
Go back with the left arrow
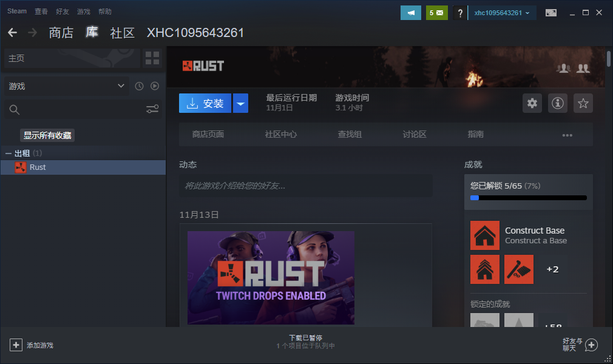[13, 32]
